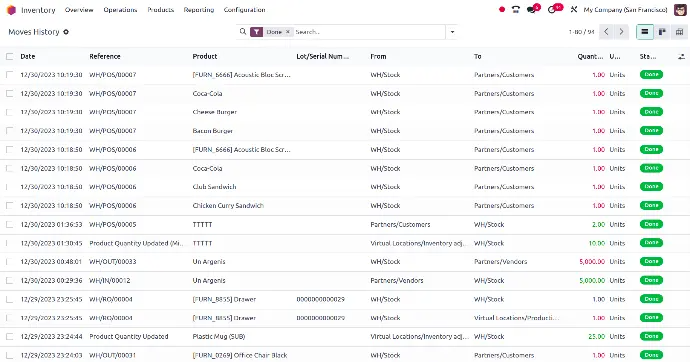The height and width of the screenshot is (362, 690).
Task: Select the Bacon Burger row checkbox
Action: tap(10, 131)
